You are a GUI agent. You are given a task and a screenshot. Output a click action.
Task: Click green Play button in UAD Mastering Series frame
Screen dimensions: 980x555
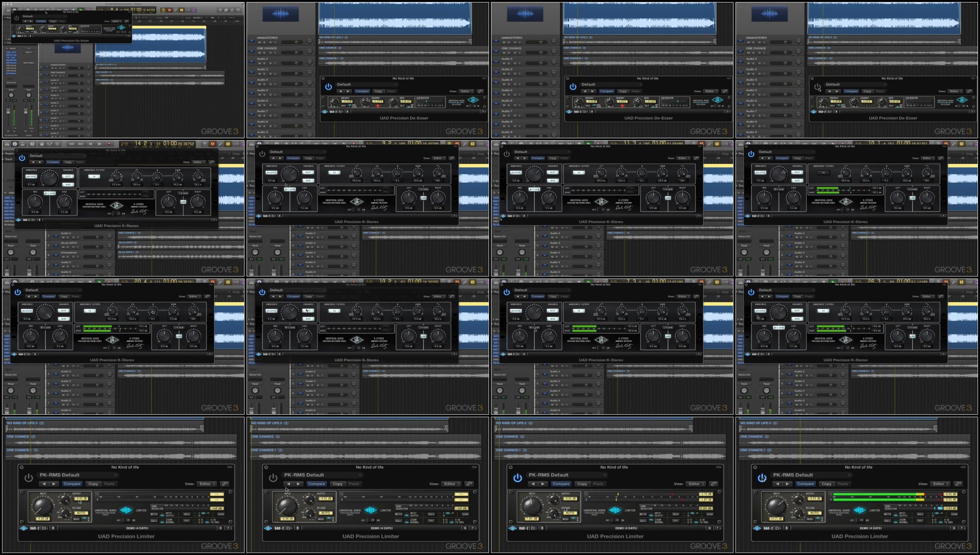81,10
